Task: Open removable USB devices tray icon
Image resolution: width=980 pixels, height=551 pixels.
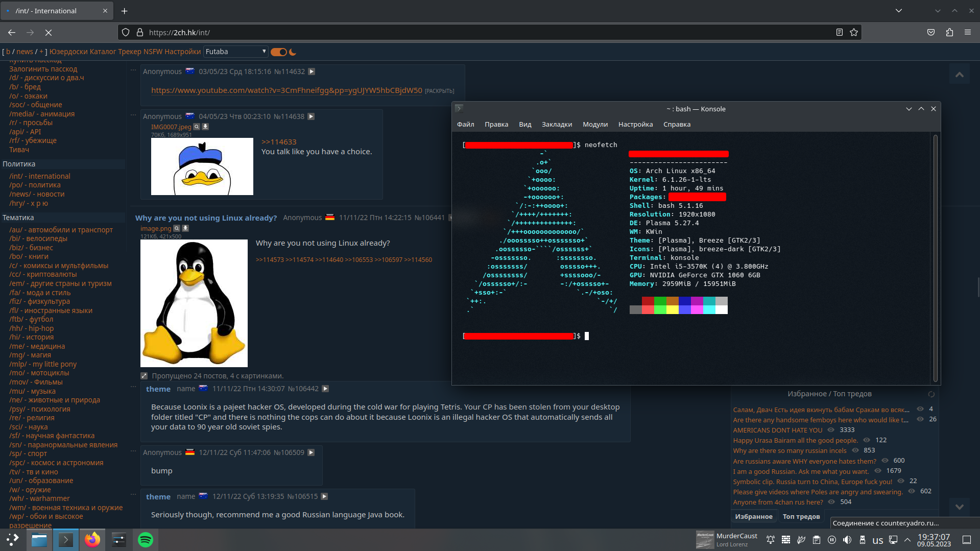Action: 863,540
